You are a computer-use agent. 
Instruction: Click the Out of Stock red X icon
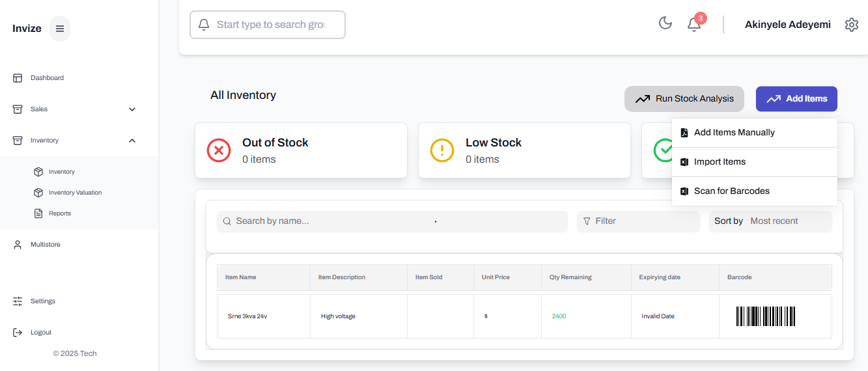[x=219, y=150]
